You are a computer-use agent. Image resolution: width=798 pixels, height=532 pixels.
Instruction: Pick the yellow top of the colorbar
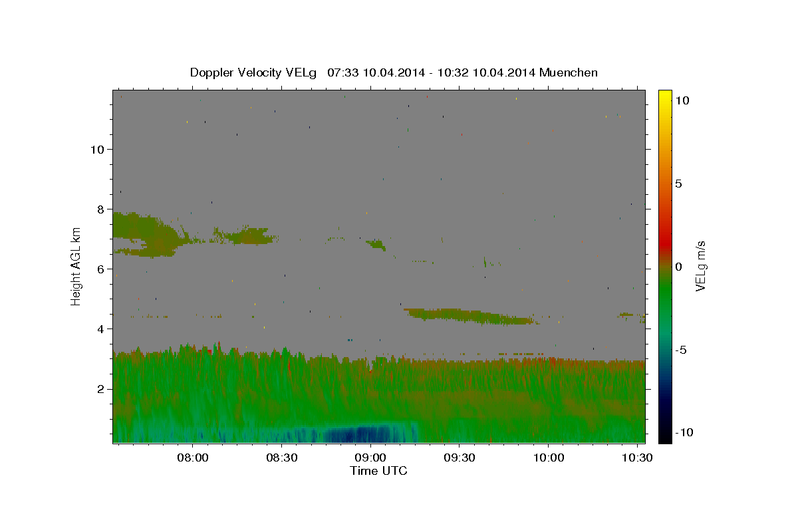pyautogui.click(x=665, y=94)
